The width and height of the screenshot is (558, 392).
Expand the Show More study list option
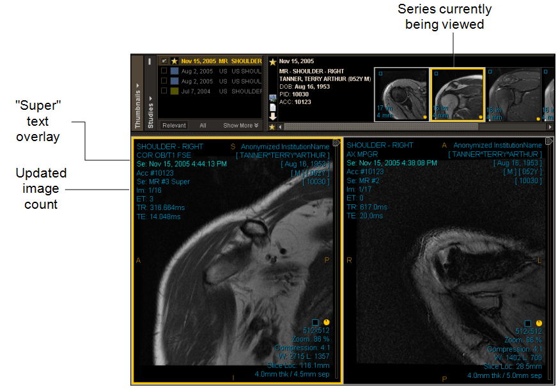coord(240,126)
